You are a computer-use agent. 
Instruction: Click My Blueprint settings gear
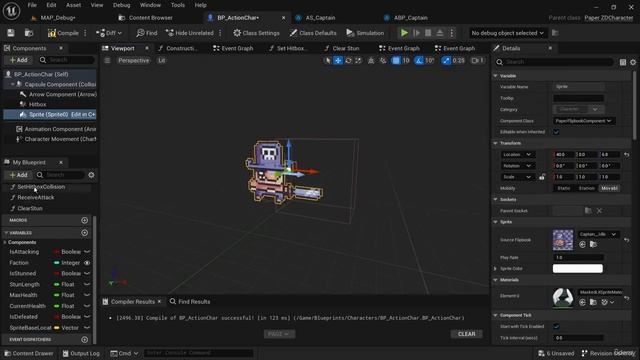[x=91, y=175]
